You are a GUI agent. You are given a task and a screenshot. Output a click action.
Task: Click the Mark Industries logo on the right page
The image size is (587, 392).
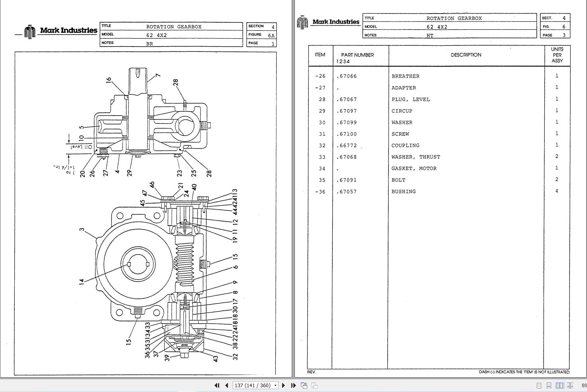coord(328,22)
